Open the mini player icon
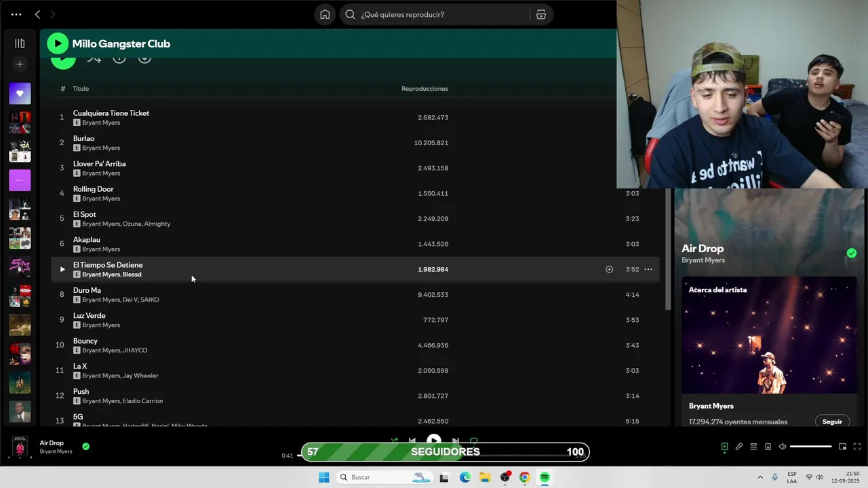This screenshot has height=488, width=868. click(843, 447)
